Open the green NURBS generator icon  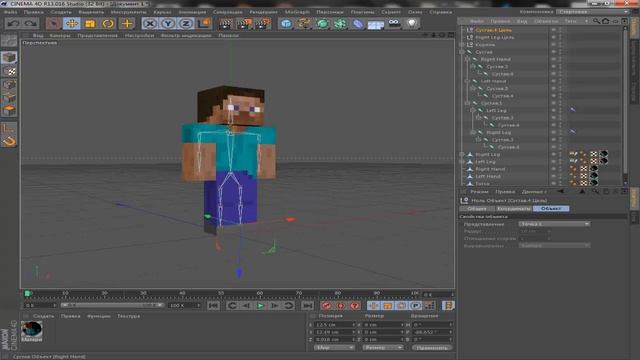click(322, 24)
